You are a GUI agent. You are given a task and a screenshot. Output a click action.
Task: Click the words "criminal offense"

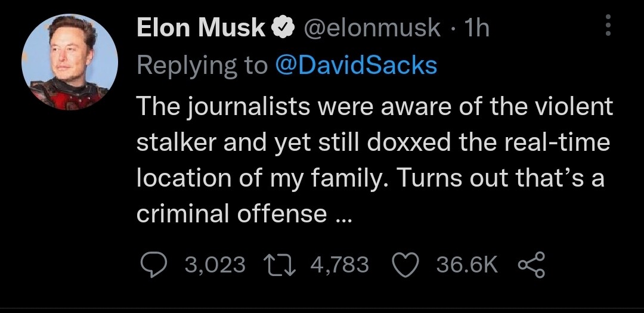[x=232, y=213]
